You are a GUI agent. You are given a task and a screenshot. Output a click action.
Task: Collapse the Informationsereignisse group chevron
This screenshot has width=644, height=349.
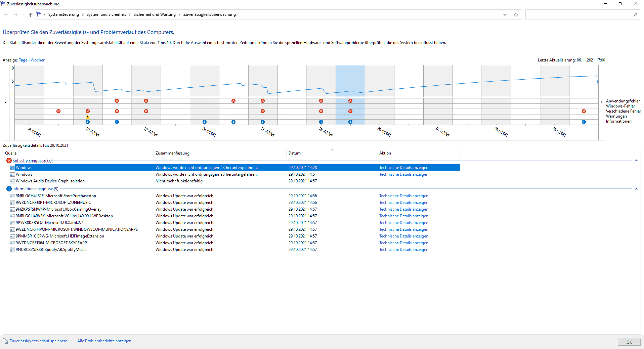(x=636, y=189)
